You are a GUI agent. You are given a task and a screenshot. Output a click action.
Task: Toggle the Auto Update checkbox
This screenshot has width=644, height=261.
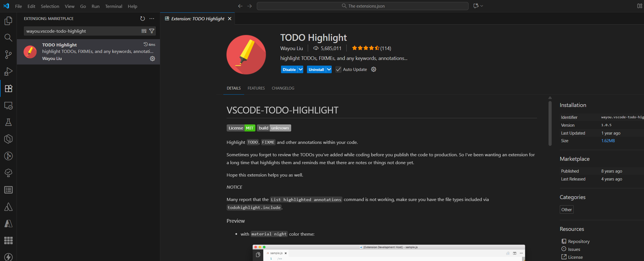coord(338,69)
